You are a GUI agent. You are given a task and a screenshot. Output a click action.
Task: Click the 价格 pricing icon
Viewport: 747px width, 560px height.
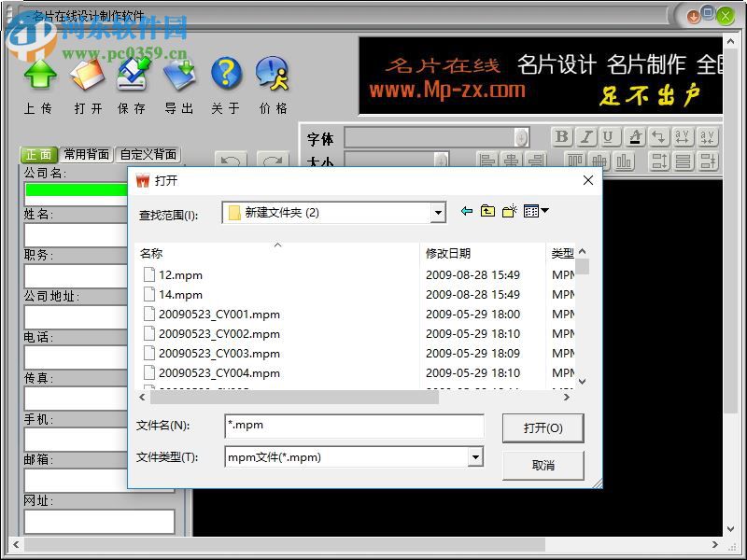tap(273, 75)
